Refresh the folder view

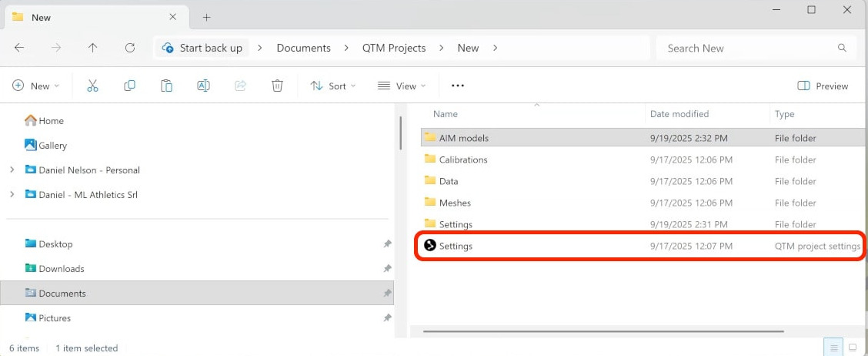pyautogui.click(x=130, y=49)
